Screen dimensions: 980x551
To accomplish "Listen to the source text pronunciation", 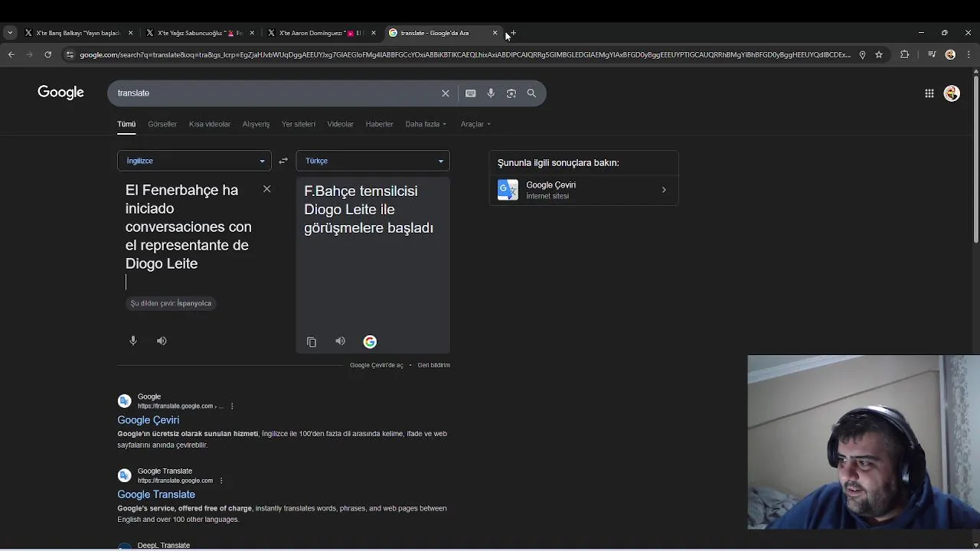I will (x=162, y=341).
